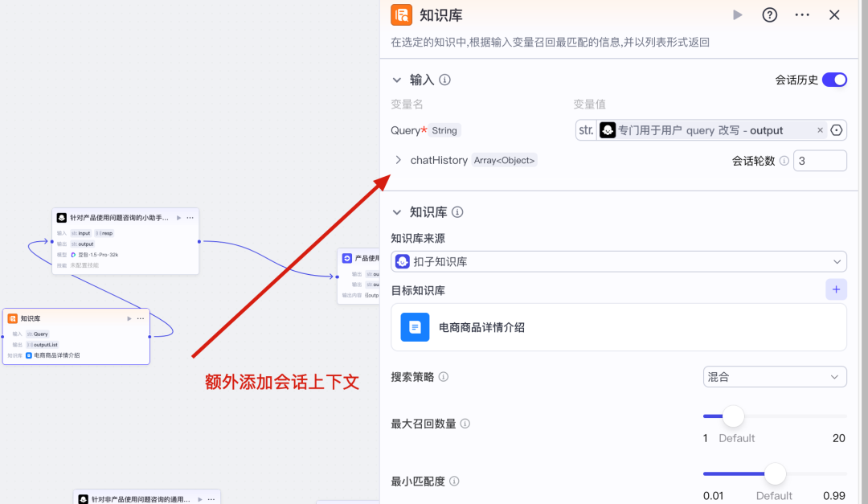The image size is (868, 504).
Task: Run the 知识库 node on canvas
Action: click(x=129, y=318)
